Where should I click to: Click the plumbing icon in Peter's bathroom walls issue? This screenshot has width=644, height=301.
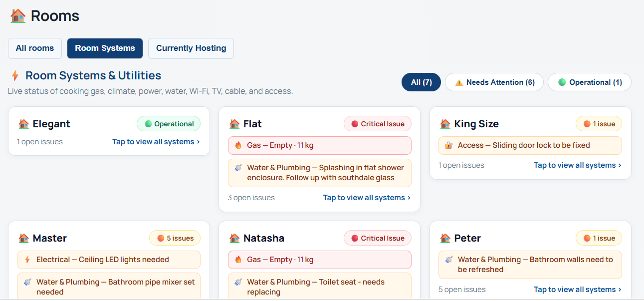449,260
